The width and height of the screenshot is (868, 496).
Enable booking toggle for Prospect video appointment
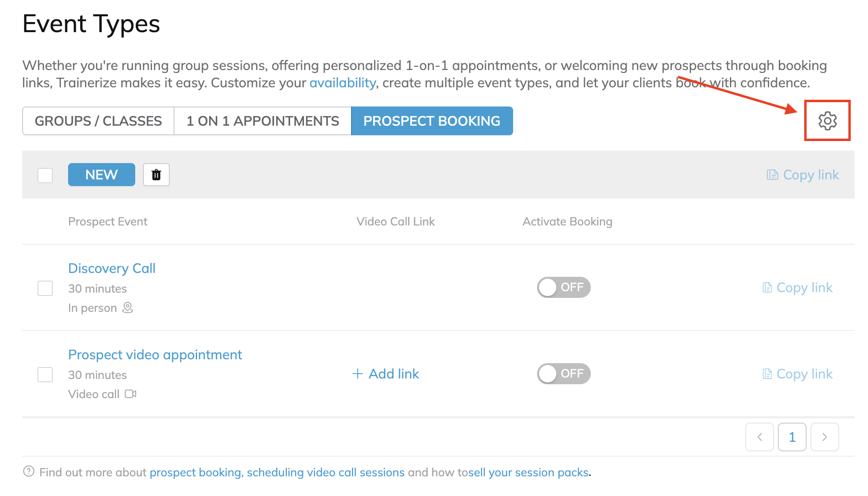click(x=563, y=374)
